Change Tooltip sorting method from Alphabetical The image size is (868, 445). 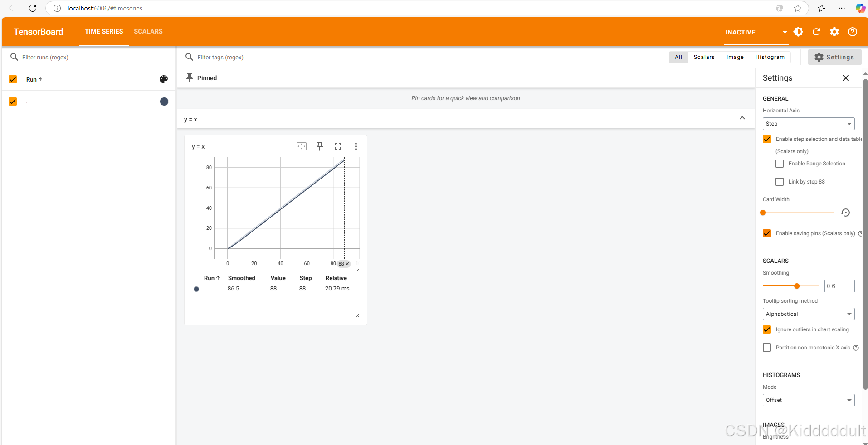[x=808, y=314]
